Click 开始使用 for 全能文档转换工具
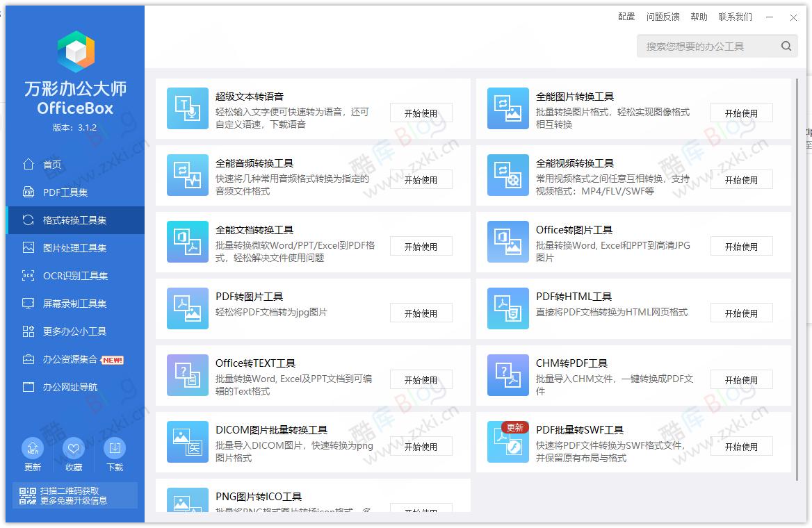This screenshot has height=528, width=812. tap(421, 245)
